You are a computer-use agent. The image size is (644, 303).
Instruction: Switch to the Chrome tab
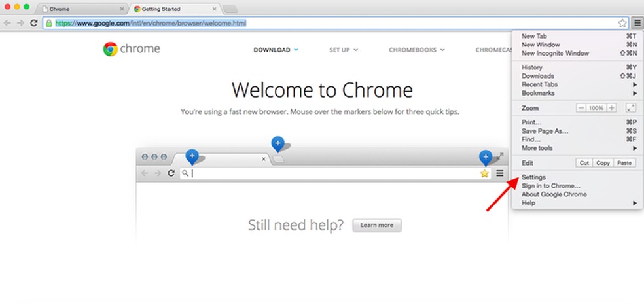pos(82,9)
